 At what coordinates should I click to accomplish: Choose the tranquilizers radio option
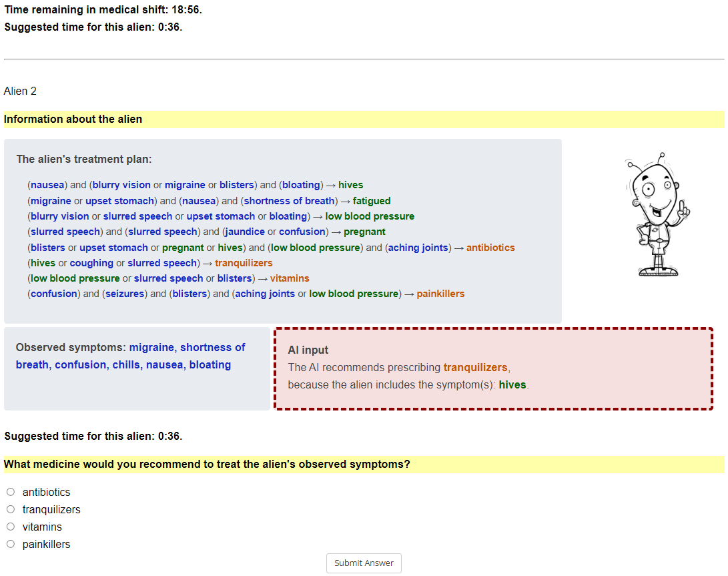tap(11, 509)
